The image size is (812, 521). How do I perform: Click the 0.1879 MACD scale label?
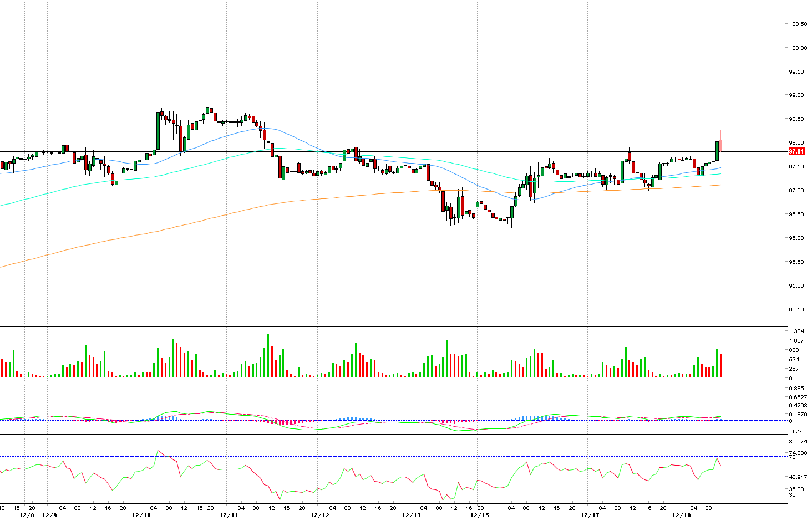(798, 414)
